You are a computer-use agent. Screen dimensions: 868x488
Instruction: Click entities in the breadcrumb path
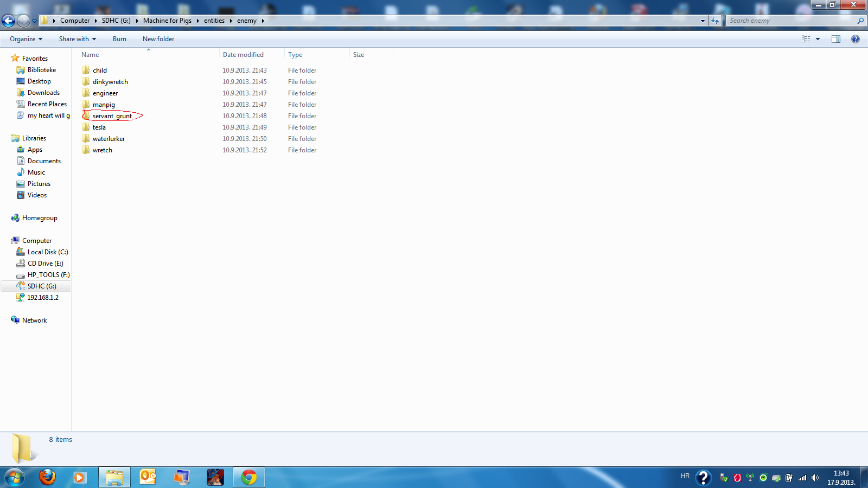[x=214, y=21]
